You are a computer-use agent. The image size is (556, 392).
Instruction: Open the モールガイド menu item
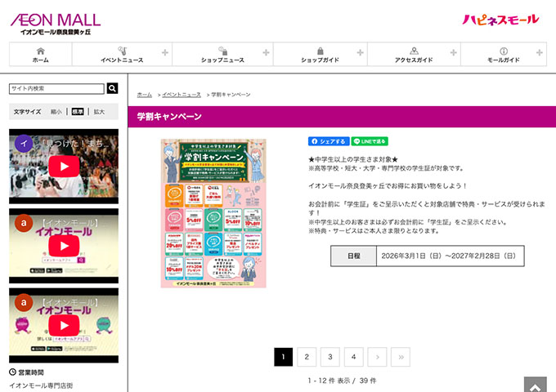[504, 55]
